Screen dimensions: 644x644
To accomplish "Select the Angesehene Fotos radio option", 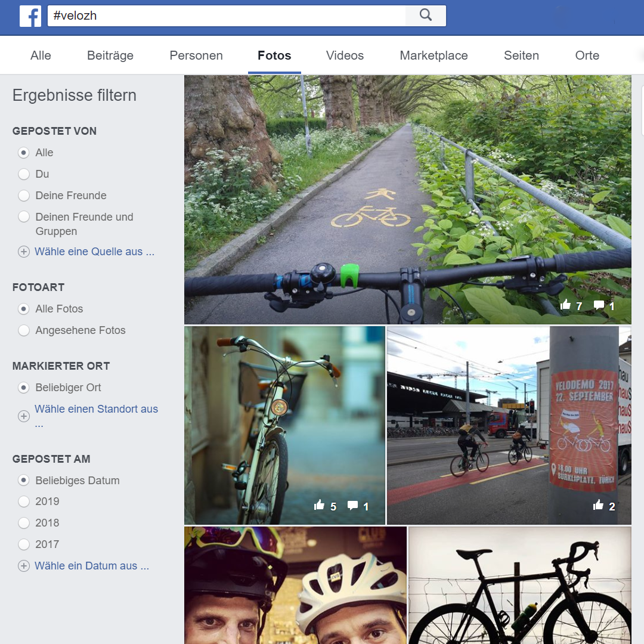I will pyautogui.click(x=24, y=330).
